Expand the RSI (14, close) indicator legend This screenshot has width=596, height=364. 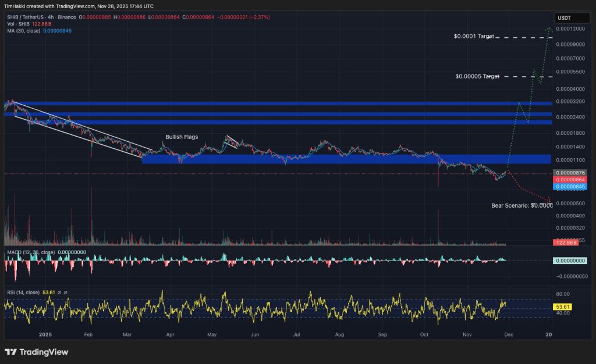[x=23, y=292]
